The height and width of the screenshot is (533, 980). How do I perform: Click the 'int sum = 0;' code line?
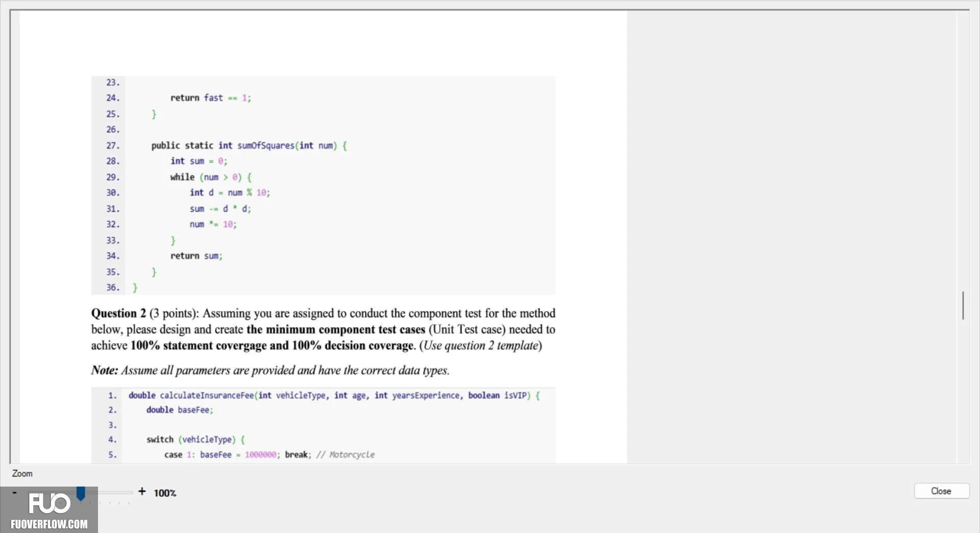click(x=199, y=161)
